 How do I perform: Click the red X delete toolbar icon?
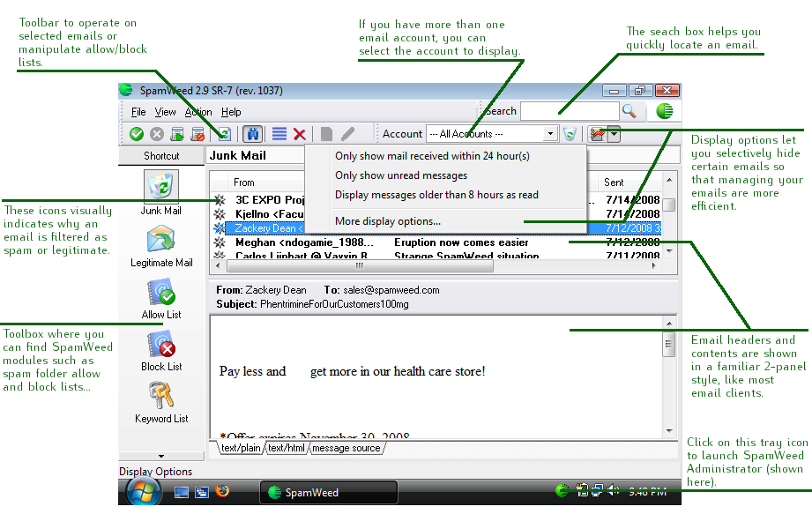click(x=300, y=135)
